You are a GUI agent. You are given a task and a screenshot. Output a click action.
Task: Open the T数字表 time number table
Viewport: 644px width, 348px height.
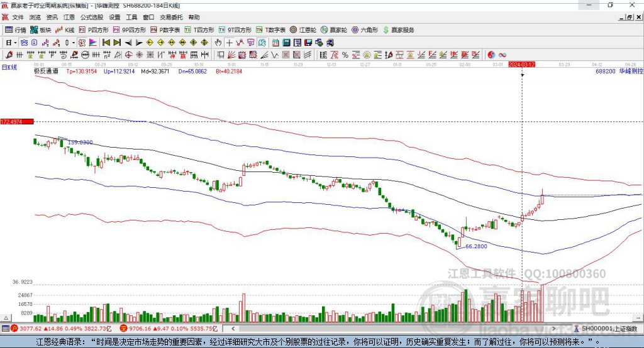(270, 30)
